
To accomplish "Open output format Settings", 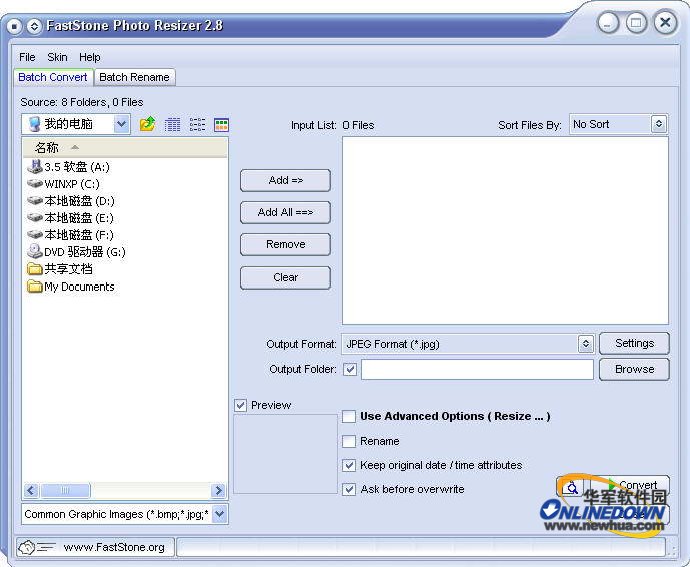I will (x=634, y=343).
